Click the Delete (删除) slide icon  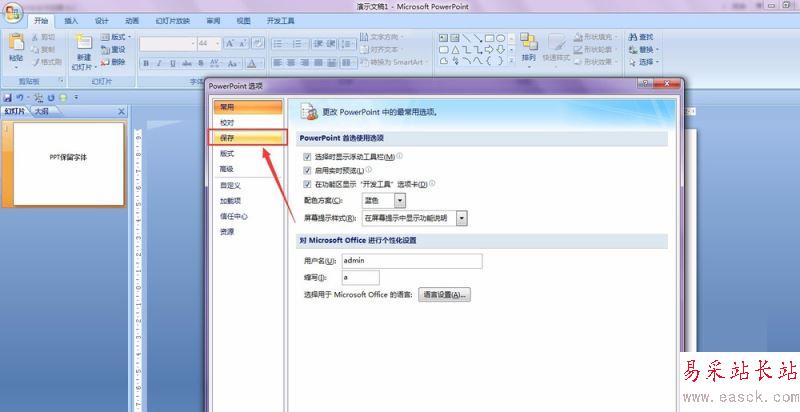point(106,62)
